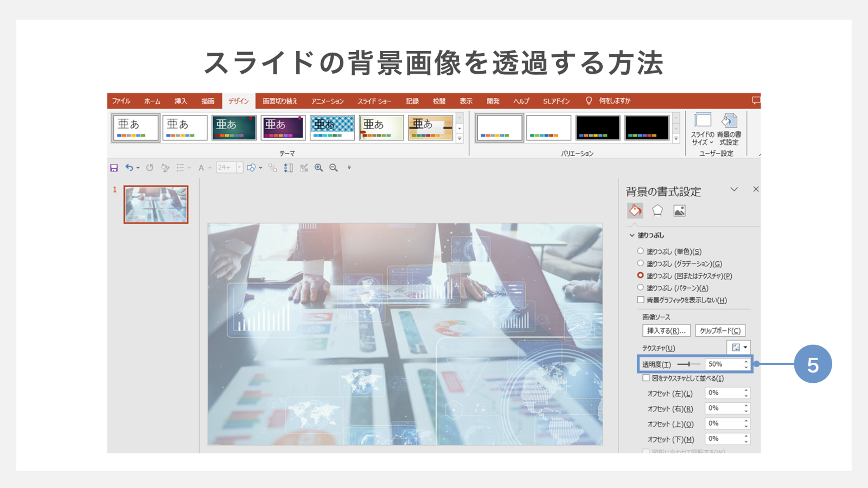
Task: Open the font size dropdown showing 24+
Action: tap(238, 167)
